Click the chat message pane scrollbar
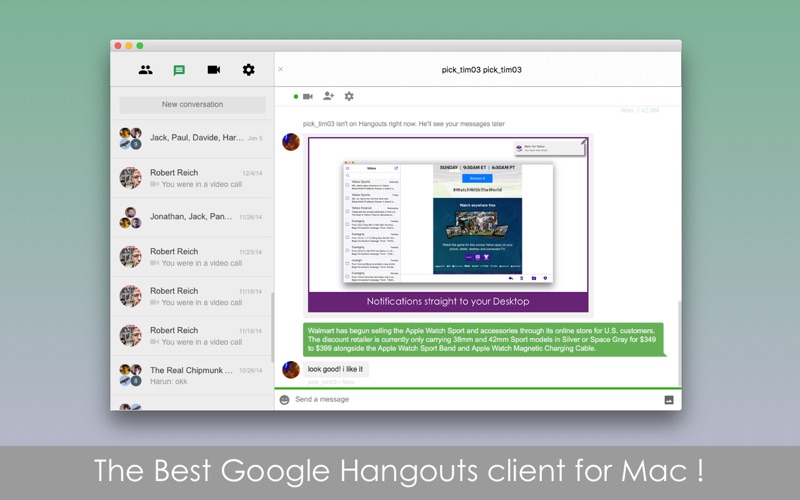Image resolution: width=800 pixels, height=500 pixels. tap(679, 343)
